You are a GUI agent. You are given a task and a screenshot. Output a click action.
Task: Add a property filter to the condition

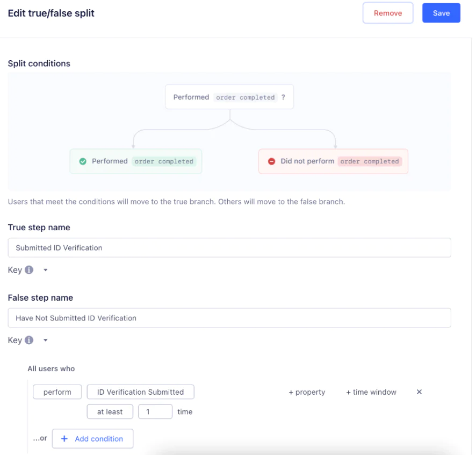[307, 392]
